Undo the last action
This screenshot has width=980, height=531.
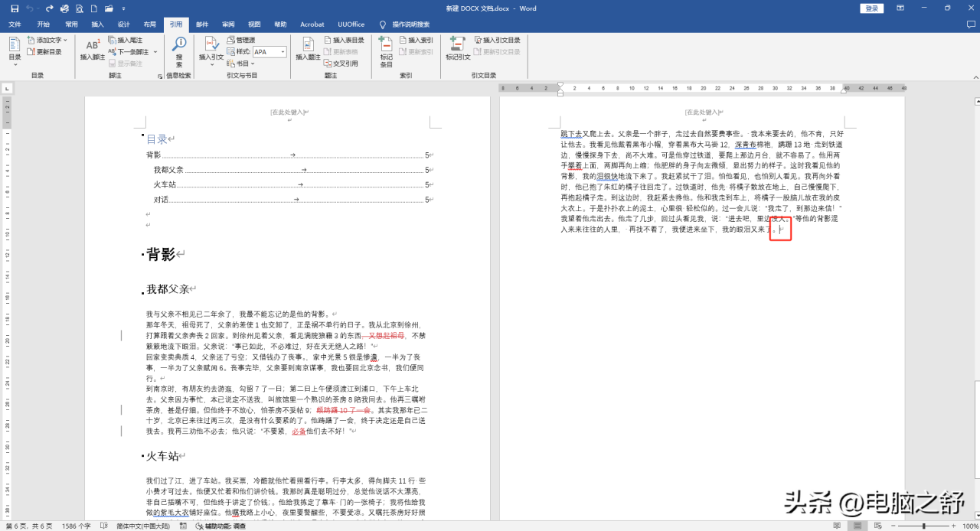[30, 8]
